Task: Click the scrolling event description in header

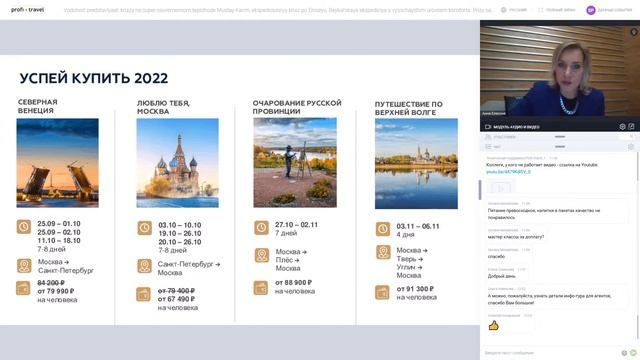Action: (278, 10)
